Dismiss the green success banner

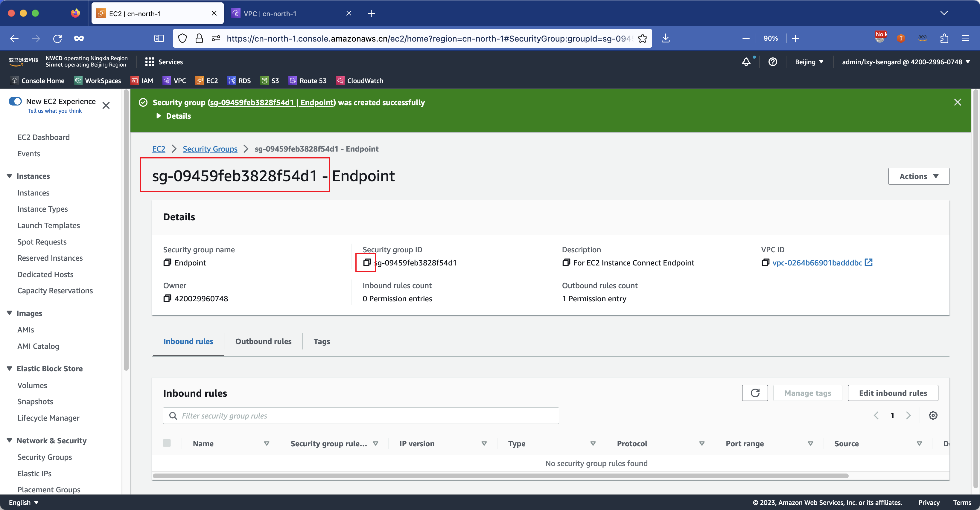coord(958,102)
